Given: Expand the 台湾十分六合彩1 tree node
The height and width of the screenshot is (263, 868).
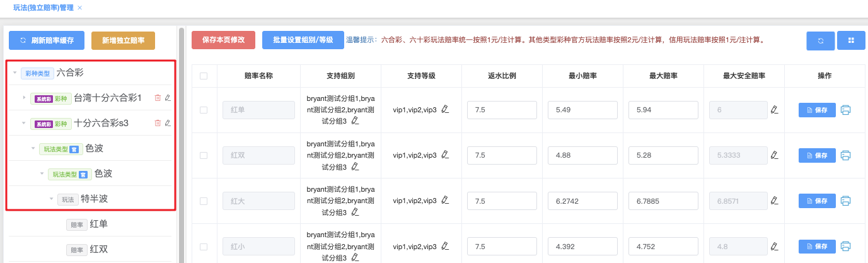Looking at the screenshot, I should coord(24,98).
